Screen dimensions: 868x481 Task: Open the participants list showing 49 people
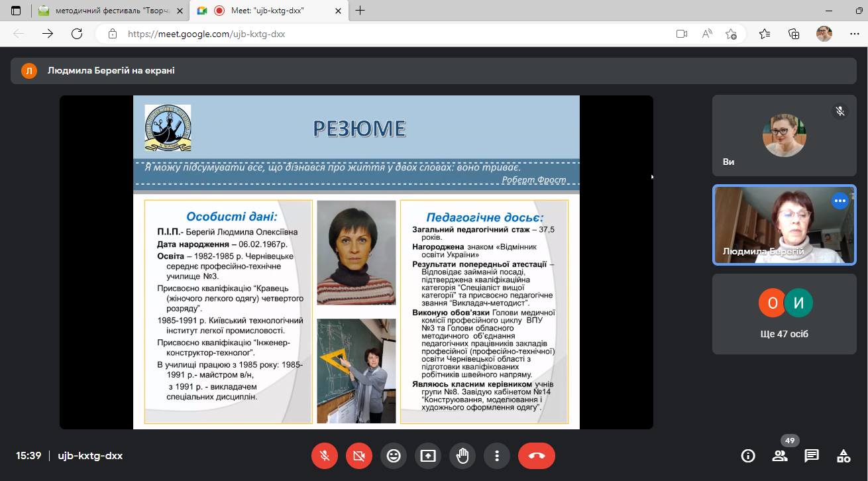coord(780,456)
